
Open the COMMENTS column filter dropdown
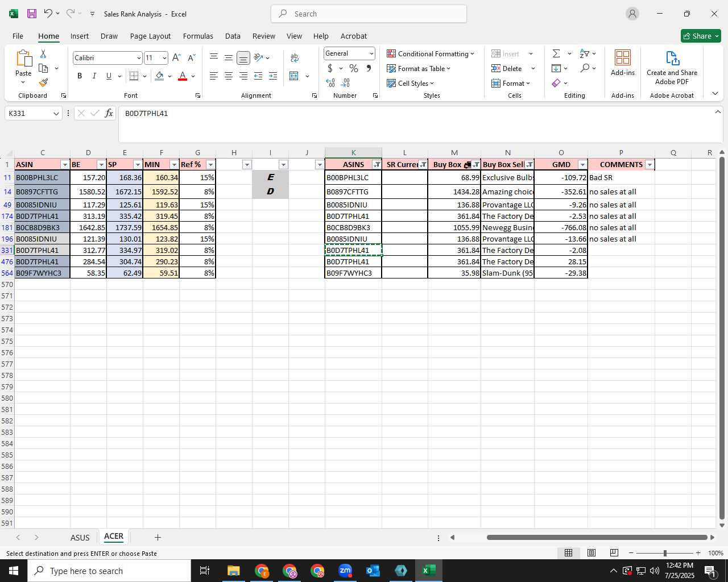click(x=650, y=165)
